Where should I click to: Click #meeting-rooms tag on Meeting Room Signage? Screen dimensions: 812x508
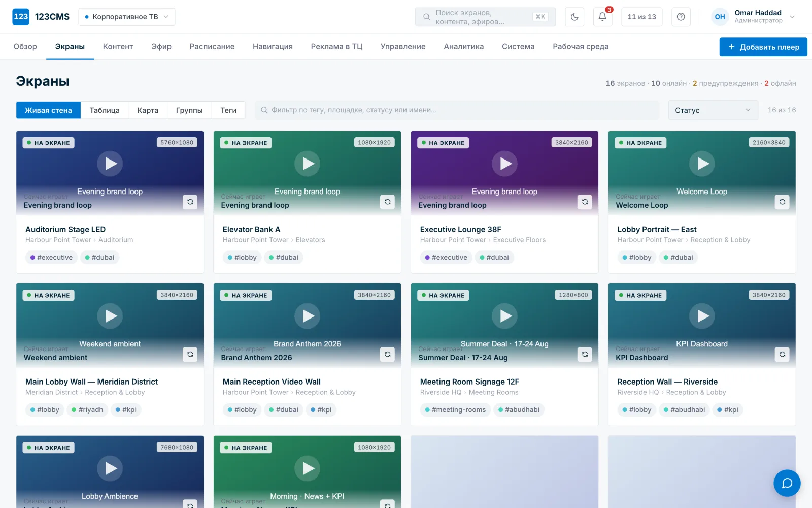click(x=455, y=410)
